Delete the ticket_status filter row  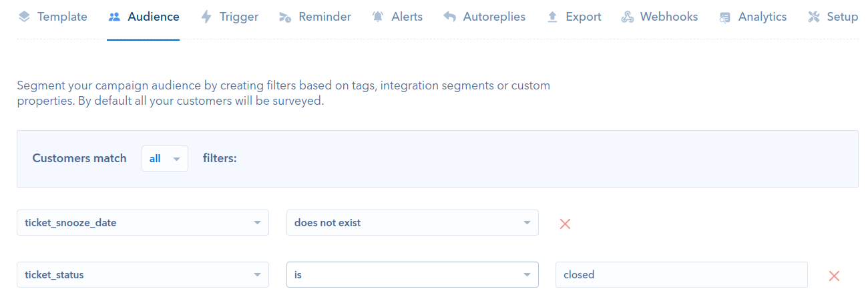tap(834, 276)
